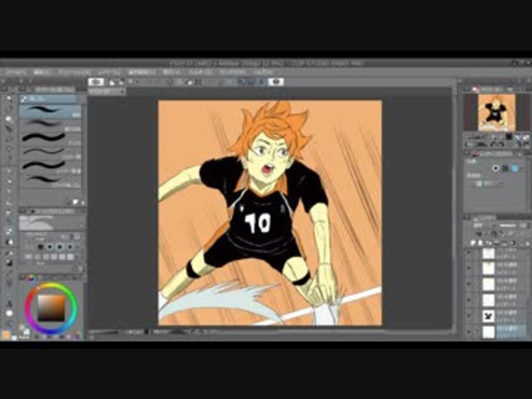Screen dimensions: 532x399
Task: Switch to the open canvas document tab
Action: 107,91
